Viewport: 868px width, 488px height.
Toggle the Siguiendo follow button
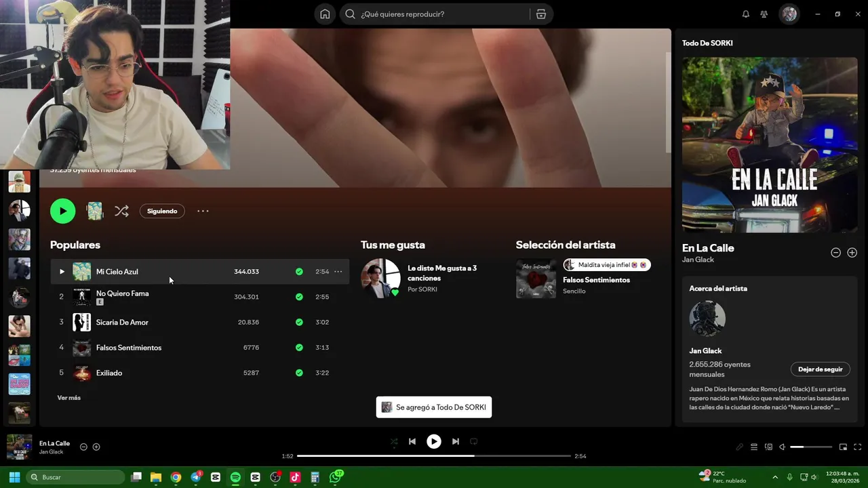(162, 211)
